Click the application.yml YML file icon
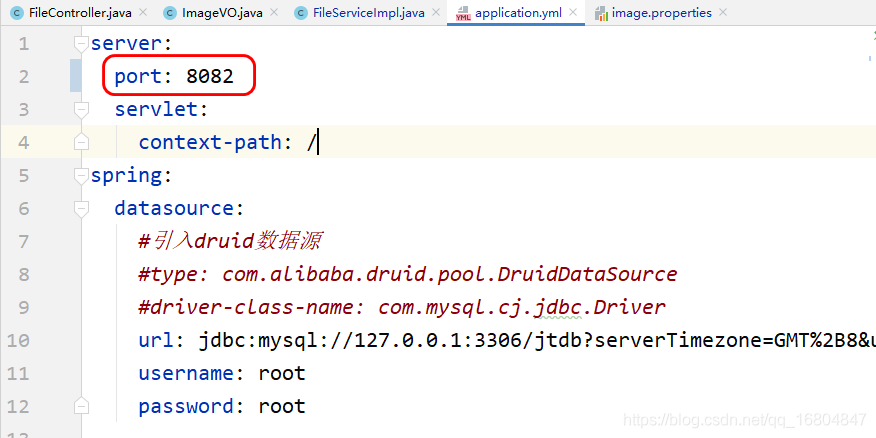 pos(463,13)
